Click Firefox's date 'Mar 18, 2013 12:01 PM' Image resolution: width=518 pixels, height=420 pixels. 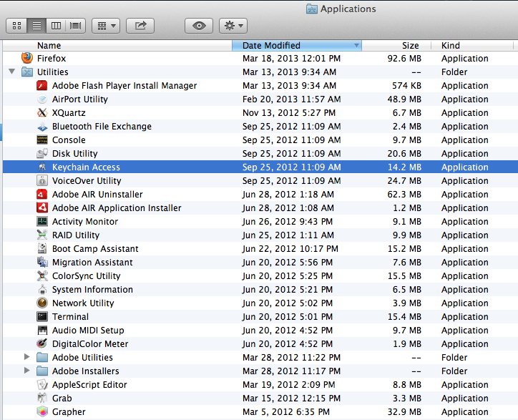coord(291,59)
